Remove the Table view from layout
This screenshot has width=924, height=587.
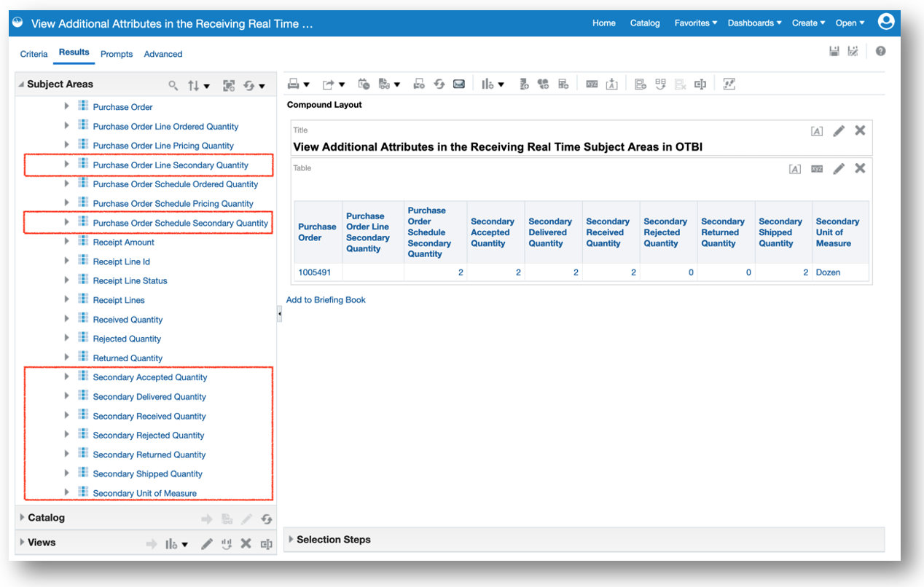point(860,168)
